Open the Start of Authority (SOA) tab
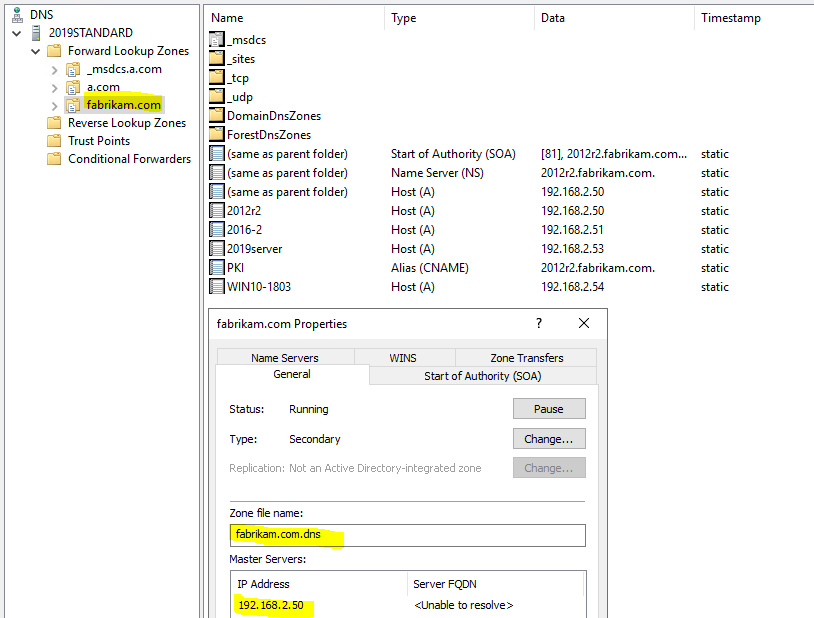Image resolution: width=814 pixels, height=618 pixels. point(483,375)
